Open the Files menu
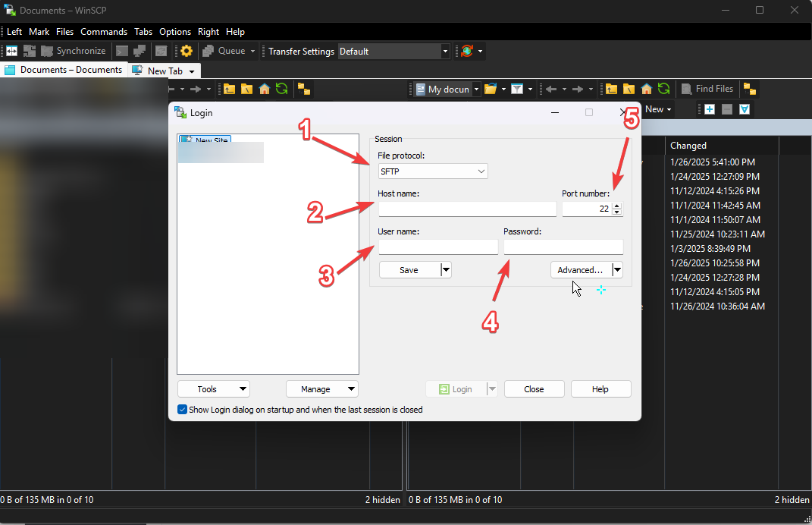The height and width of the screenshot is (525, 812). pyautogui.click(x=64, y=32)
